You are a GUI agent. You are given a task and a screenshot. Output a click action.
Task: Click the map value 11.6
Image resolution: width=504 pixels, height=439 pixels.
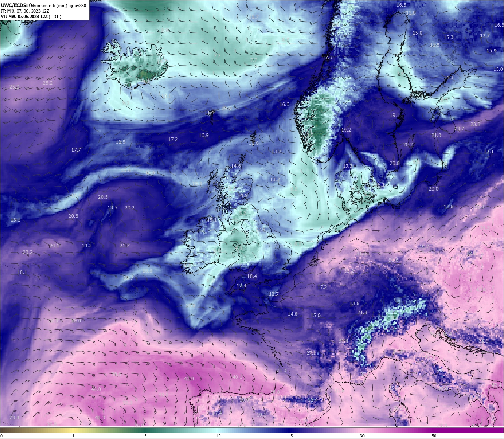254,143
